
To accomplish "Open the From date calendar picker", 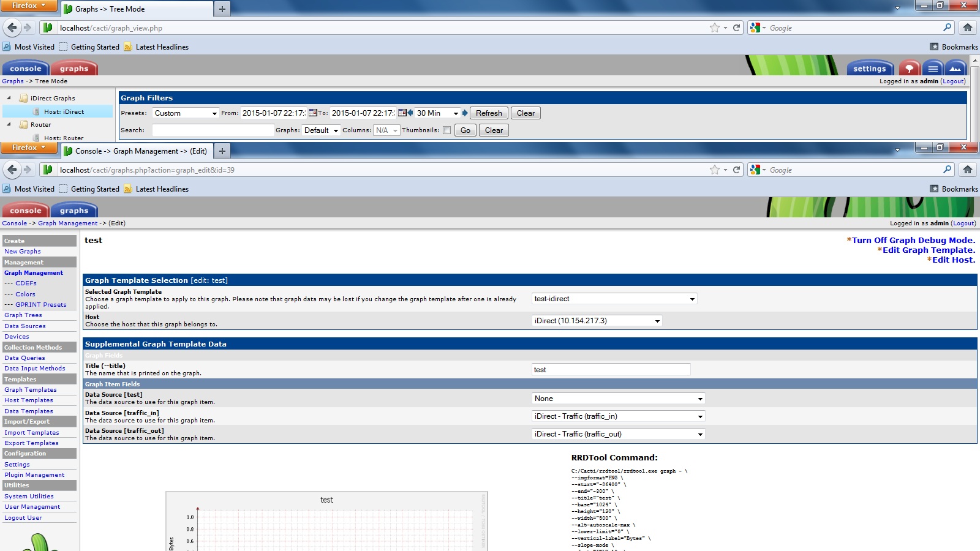I will pos(312,113).
